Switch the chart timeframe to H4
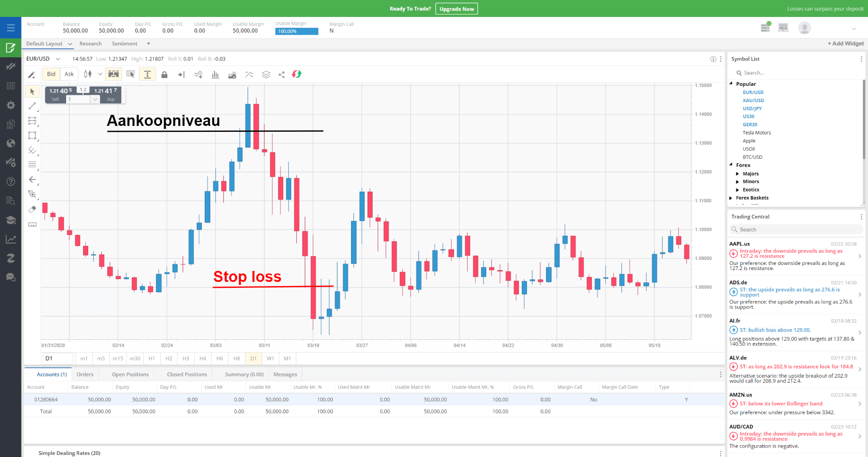 click(203, 358)
